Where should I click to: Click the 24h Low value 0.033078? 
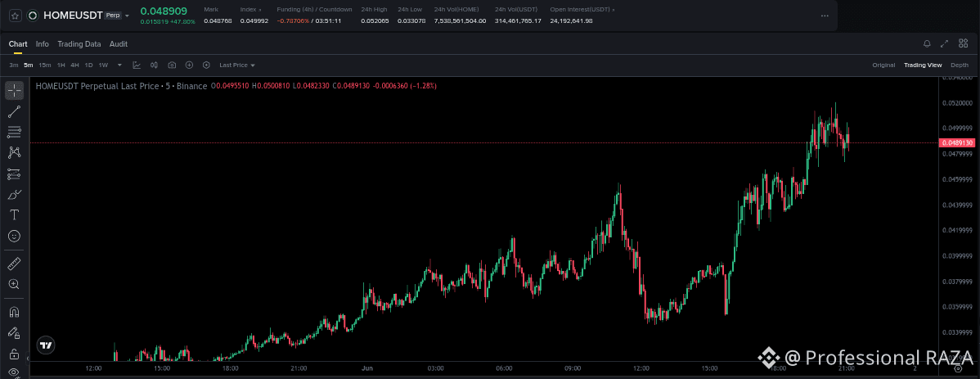click(411, 21)
